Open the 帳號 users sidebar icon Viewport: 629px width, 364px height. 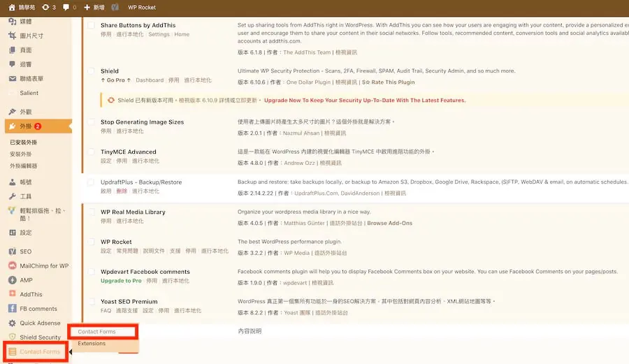click(x=13, y=182)
